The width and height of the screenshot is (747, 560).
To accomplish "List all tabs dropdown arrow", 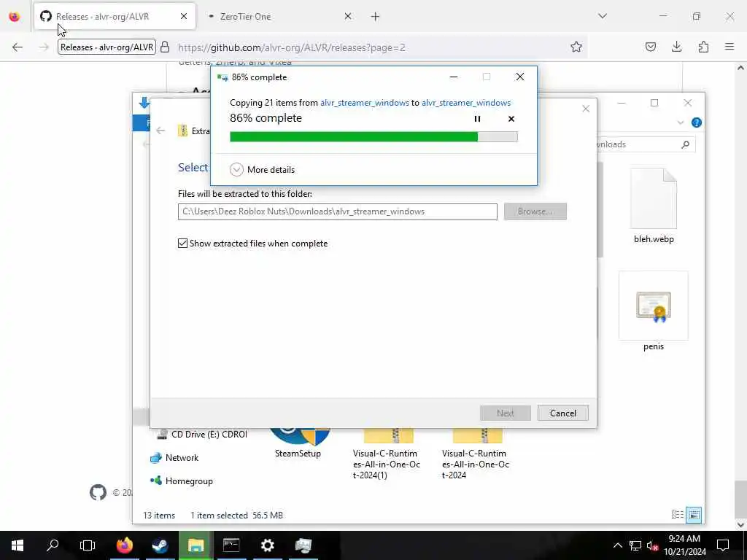I will point(603,16).
